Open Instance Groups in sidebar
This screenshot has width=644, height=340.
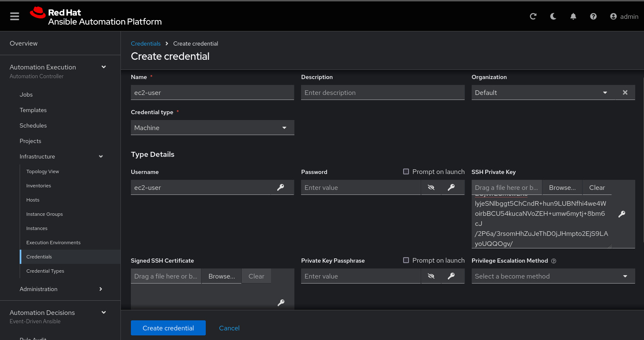coord(44,214)
